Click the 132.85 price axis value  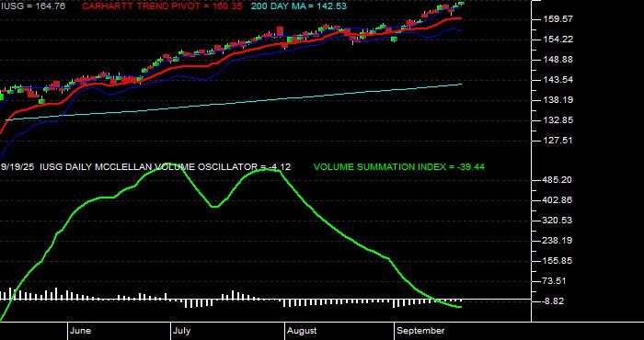click(558, 120)
